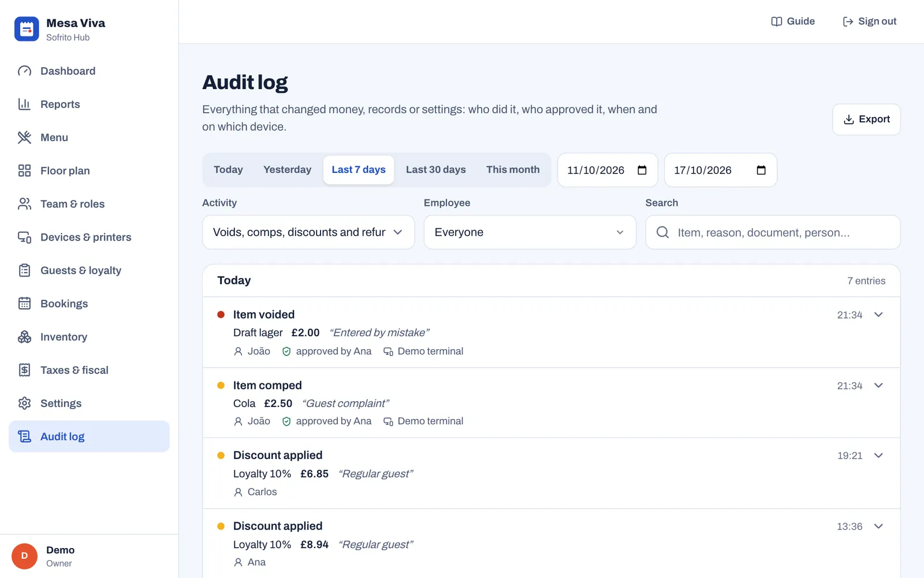
Task: Expand the 19:21 Discount applied entry
Action: 878,455
